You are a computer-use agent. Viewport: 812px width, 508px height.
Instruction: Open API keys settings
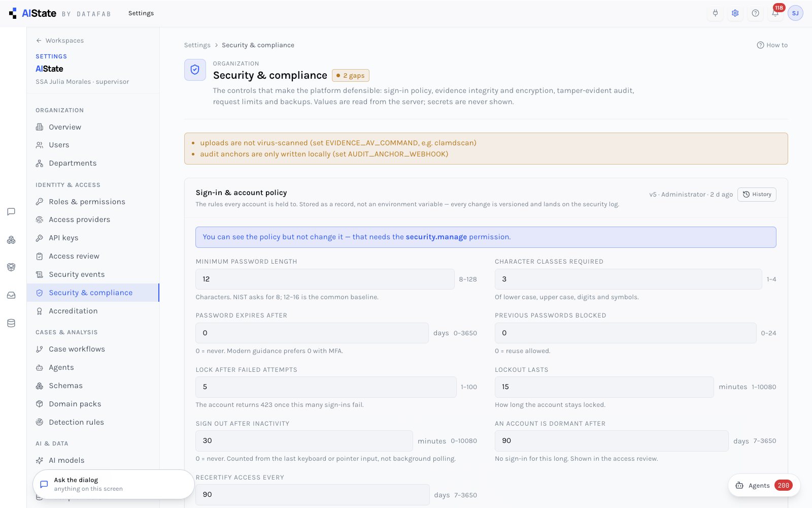pyautogui.click(x=93, y=238)
